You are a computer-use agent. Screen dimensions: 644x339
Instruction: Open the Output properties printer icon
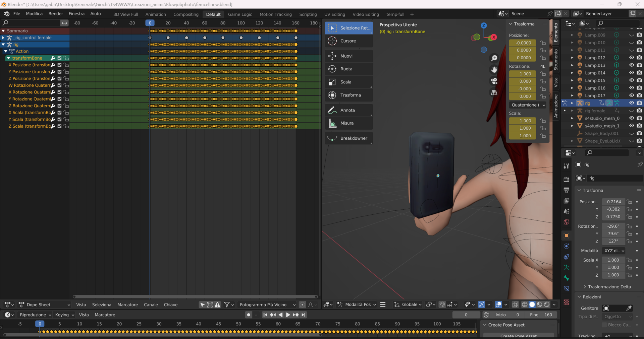click(x=567, y=190)
